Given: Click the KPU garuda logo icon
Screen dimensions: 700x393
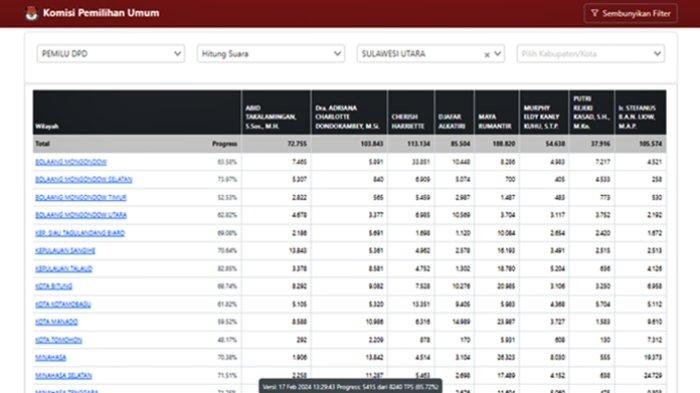Looking at the screenshot, I should [x=31, y=13].
